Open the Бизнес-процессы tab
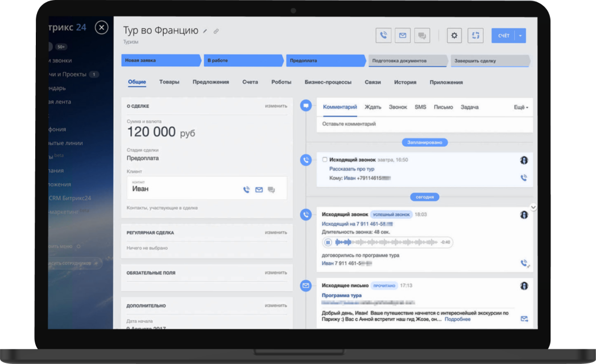This screenshot has height=364, width=596. (x=328, y=82)
